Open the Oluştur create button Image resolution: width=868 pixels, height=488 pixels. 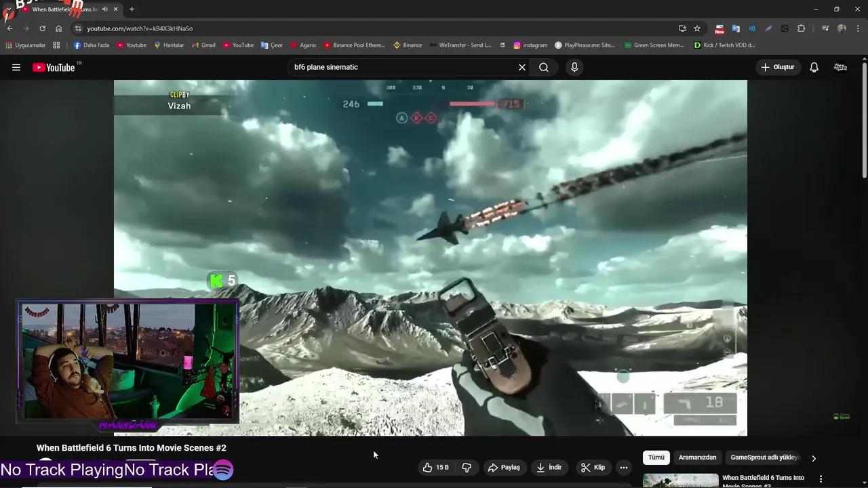click(x=778, y=67)
